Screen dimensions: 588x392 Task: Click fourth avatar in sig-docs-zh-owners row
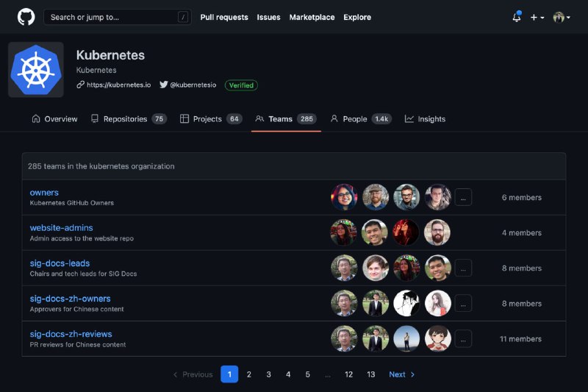pos(437,303)
